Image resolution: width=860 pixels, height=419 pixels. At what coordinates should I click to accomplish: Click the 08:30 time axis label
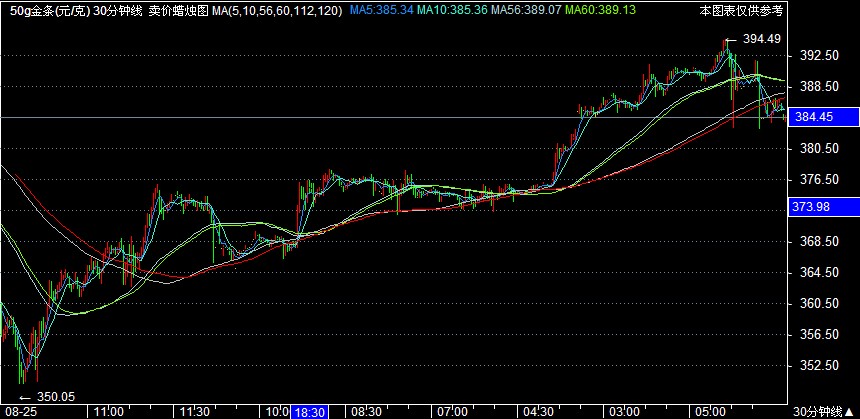click(366, 412)
